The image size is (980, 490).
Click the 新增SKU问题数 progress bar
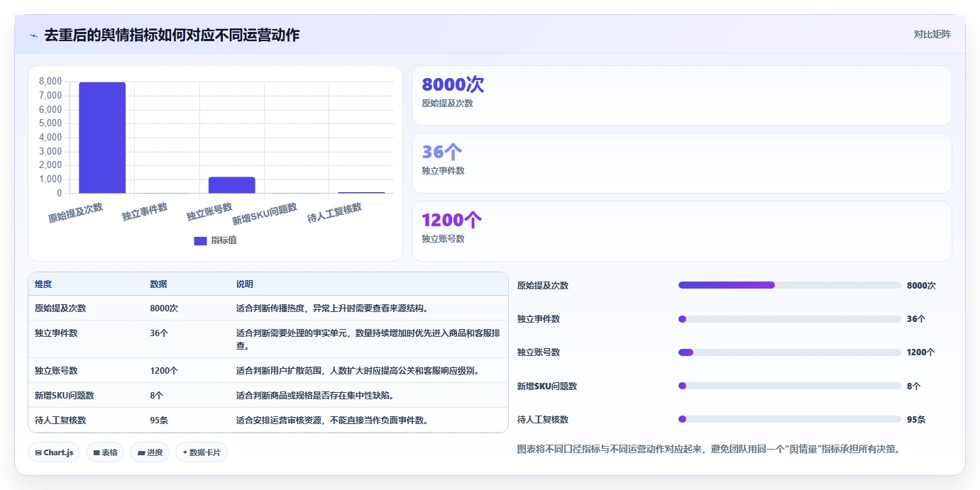pos(790,386)
